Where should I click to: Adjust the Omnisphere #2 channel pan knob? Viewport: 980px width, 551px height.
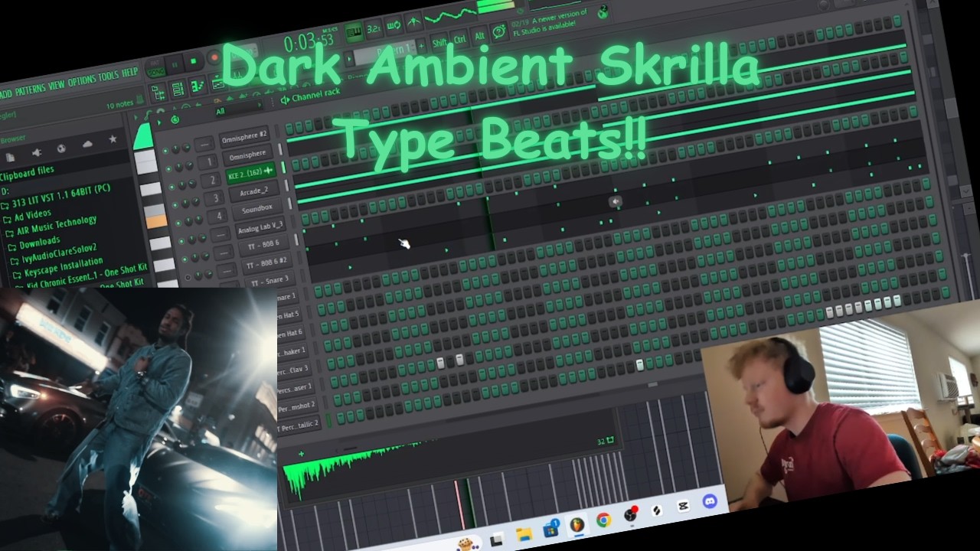[x=175, y=149]
